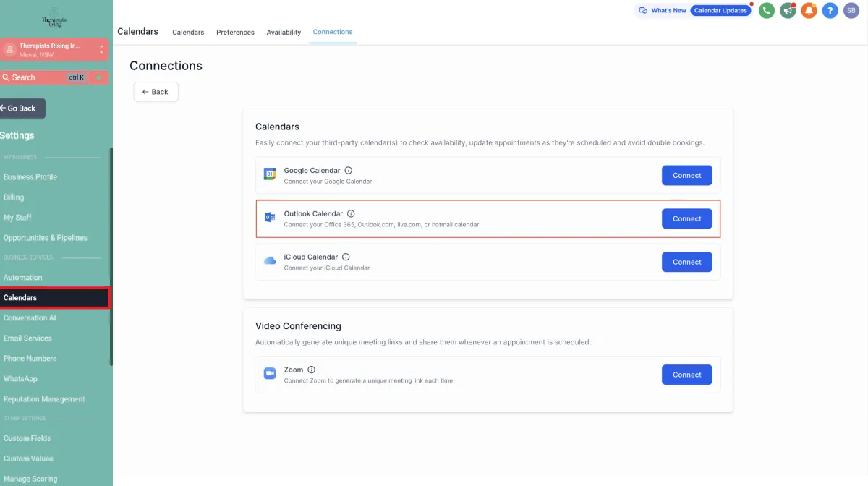Open the orange notifications bell
868x486 pixels.
click(809, 11)
